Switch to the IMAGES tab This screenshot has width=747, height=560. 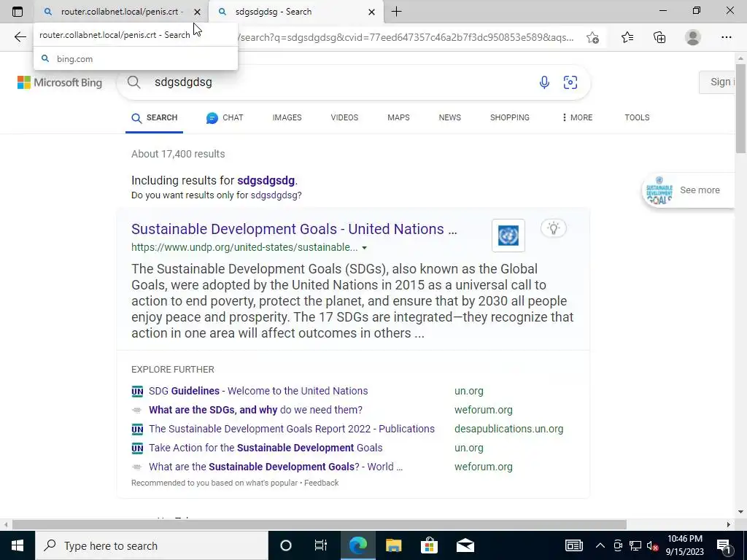point(287,117)
